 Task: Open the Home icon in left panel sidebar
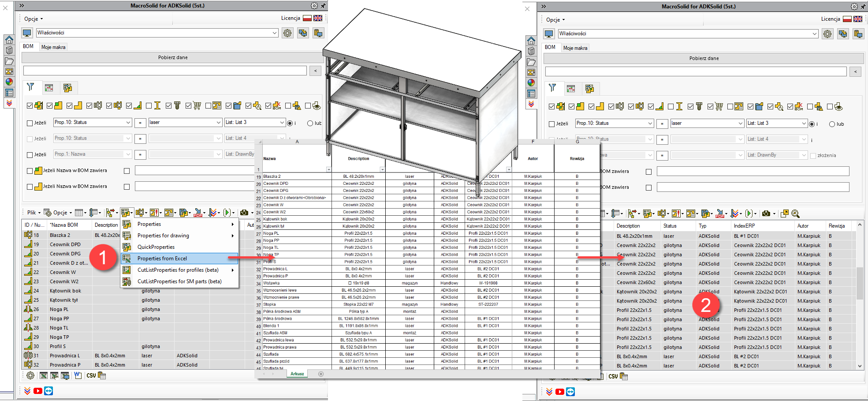[x=9, y=40]
